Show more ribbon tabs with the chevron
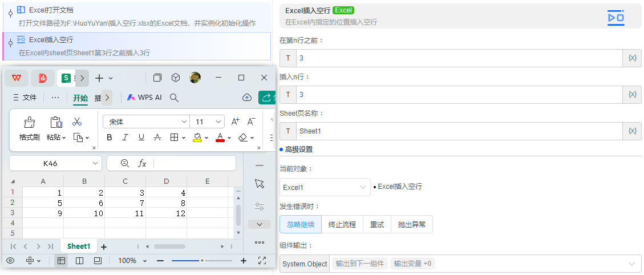 (x=107, y=98)
